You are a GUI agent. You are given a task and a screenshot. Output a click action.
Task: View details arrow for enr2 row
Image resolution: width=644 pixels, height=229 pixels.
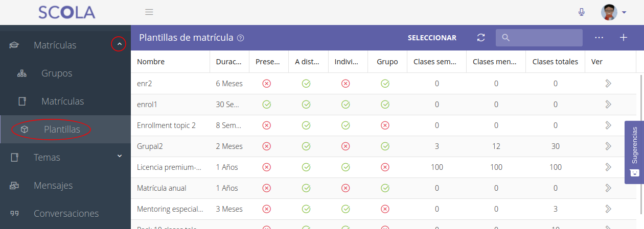pos(608,84)
